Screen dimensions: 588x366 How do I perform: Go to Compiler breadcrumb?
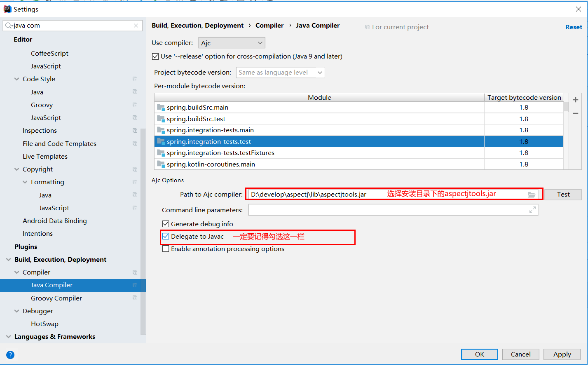pos(269,25)
